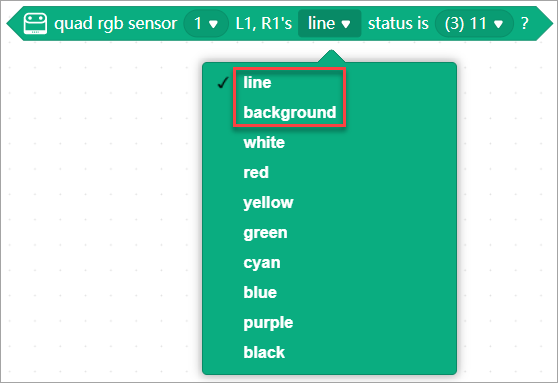Choose green from the dropdown list

pos(265,233)
